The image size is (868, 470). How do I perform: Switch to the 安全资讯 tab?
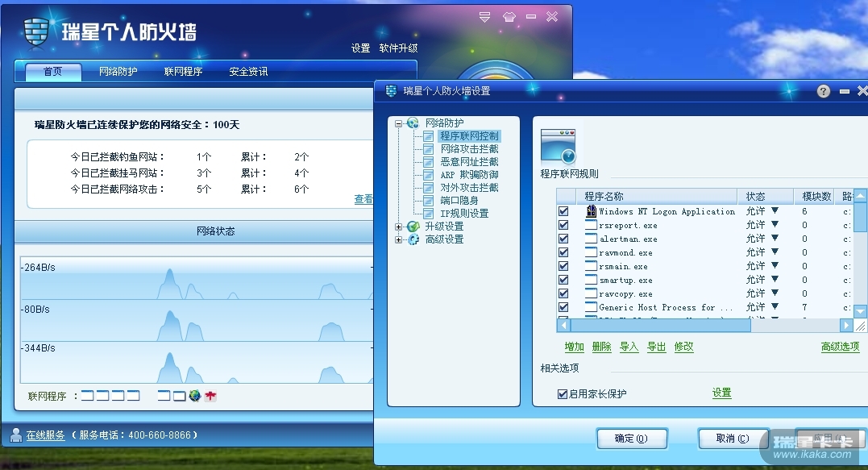click(248, 72)
